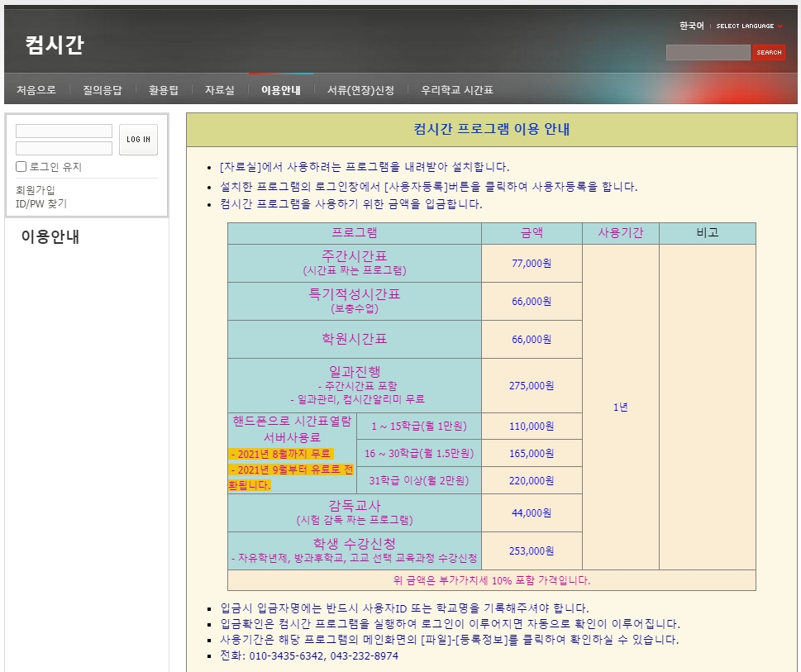Click the 금액 column header
The image size is (801, 672).
click(x=532, y=233)
